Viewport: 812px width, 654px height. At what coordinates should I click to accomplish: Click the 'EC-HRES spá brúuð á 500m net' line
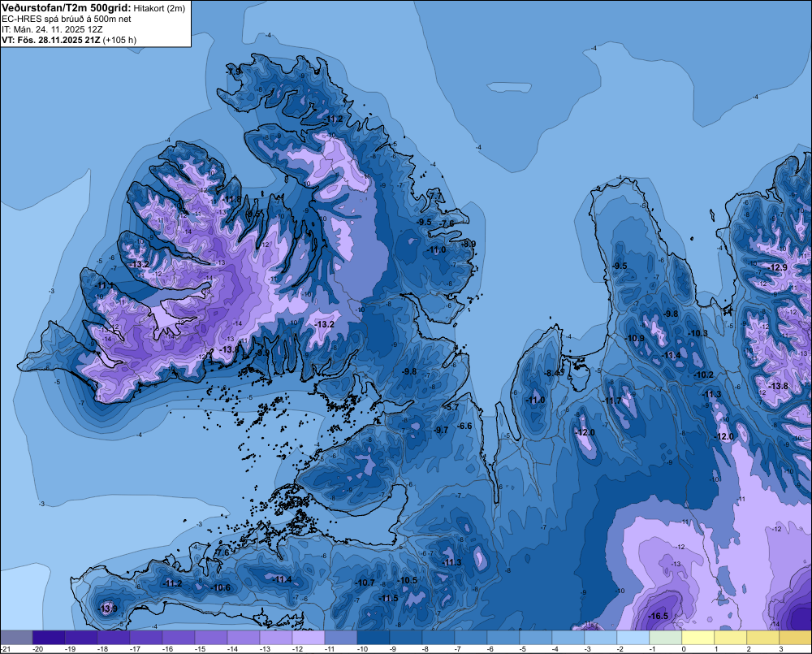[67, 19]
